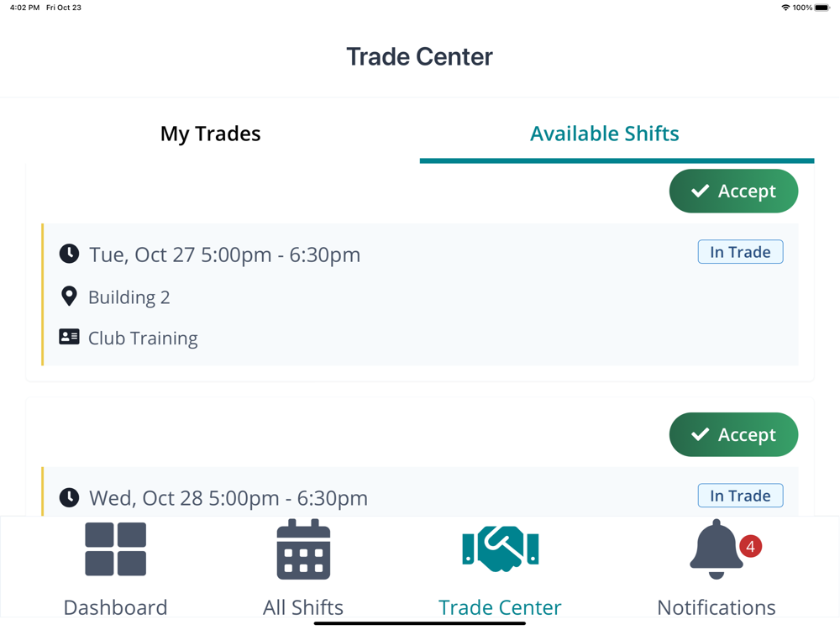Open All Shifts calendar icon
This screenshot has height=630, width=840.
303,549
